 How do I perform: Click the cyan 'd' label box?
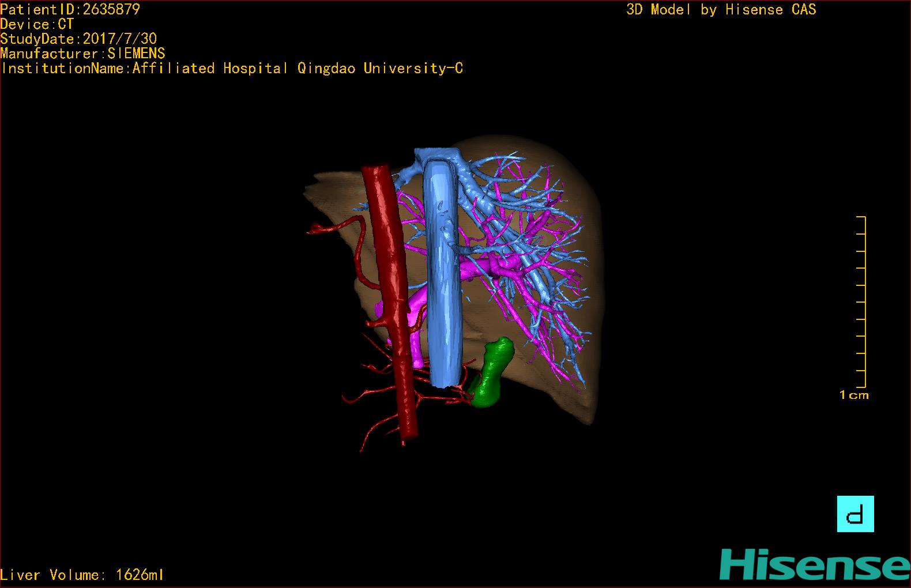pyautogui.click(x=855, y=514)
